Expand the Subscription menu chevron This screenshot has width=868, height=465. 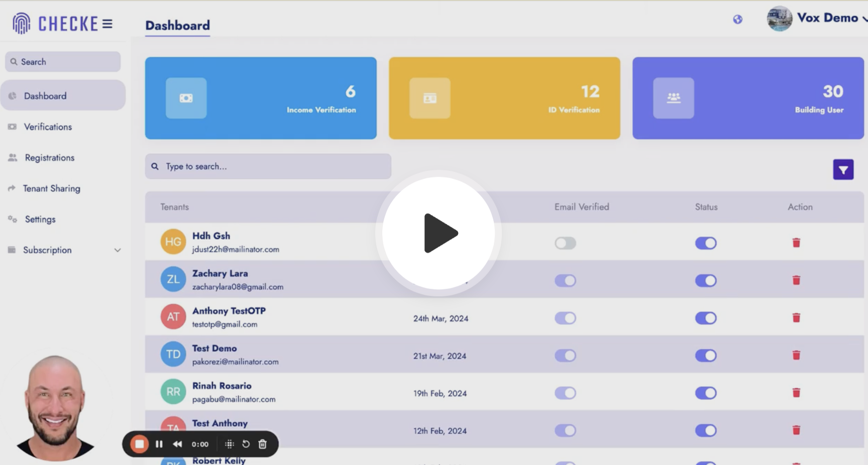click(x=118, y=250)
